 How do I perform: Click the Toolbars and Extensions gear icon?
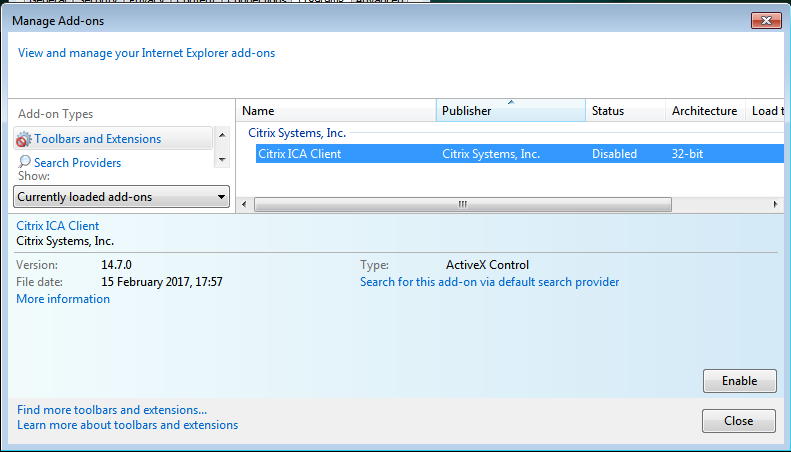tap(24, 139)
